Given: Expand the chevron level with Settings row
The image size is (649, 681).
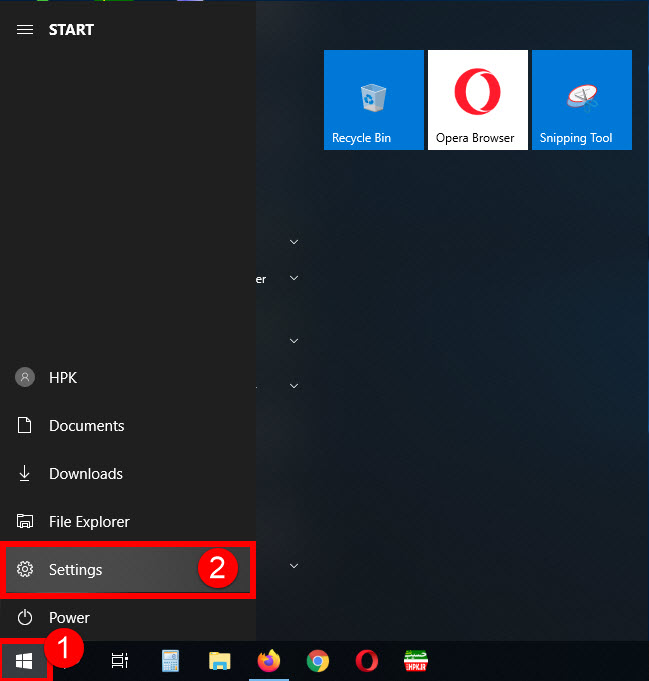Looking at the screenshot, I should pos(294,566).
